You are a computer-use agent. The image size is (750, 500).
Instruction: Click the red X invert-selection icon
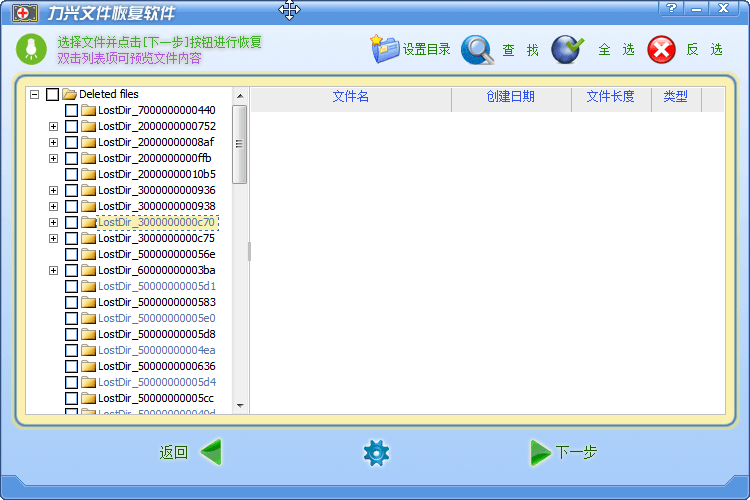pos(661,49)
